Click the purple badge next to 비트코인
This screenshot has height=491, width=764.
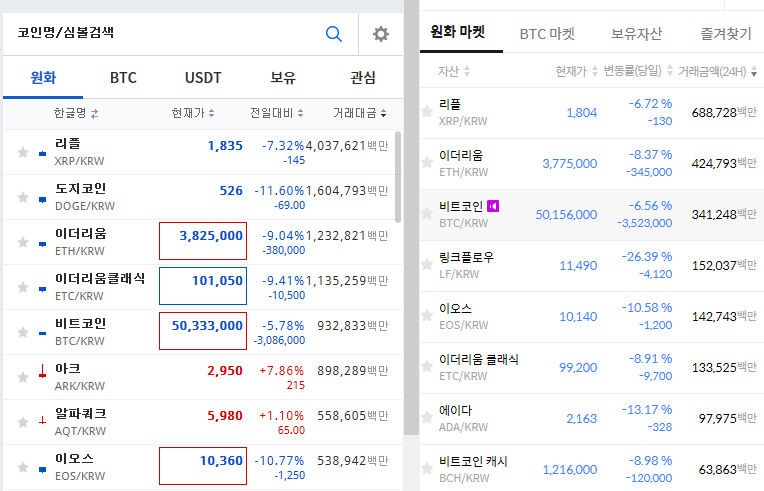(x=493, y=207)
